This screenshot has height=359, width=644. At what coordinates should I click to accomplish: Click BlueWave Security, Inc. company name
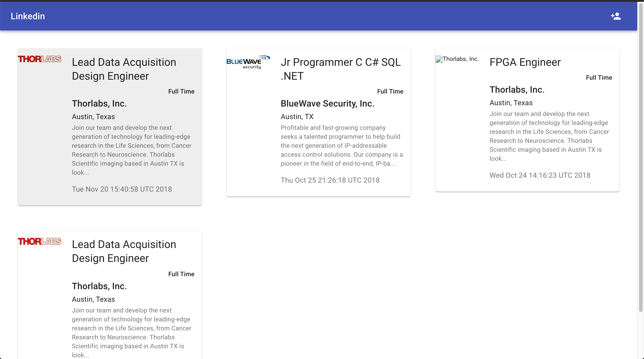coord(327,103)
